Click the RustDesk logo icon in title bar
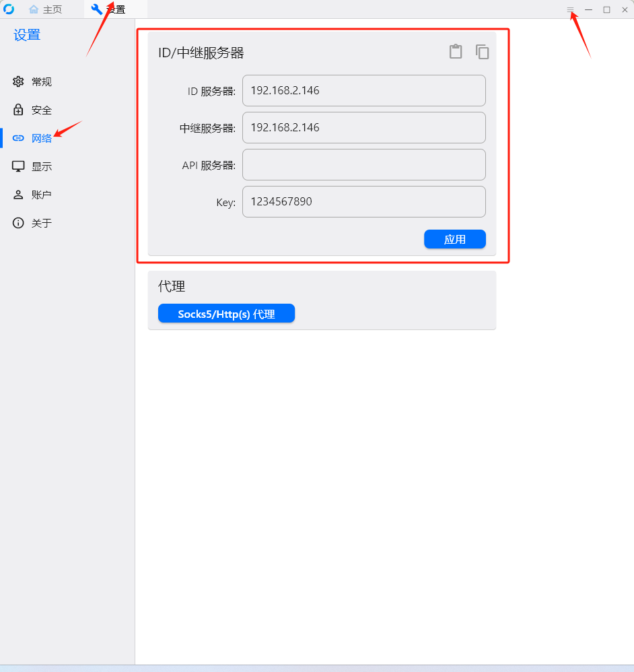 9,9
